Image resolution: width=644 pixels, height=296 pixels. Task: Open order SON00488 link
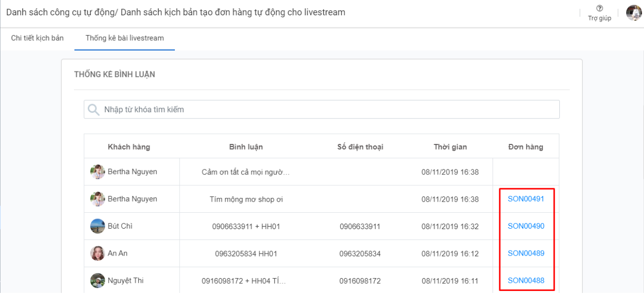tap(526, 280)
